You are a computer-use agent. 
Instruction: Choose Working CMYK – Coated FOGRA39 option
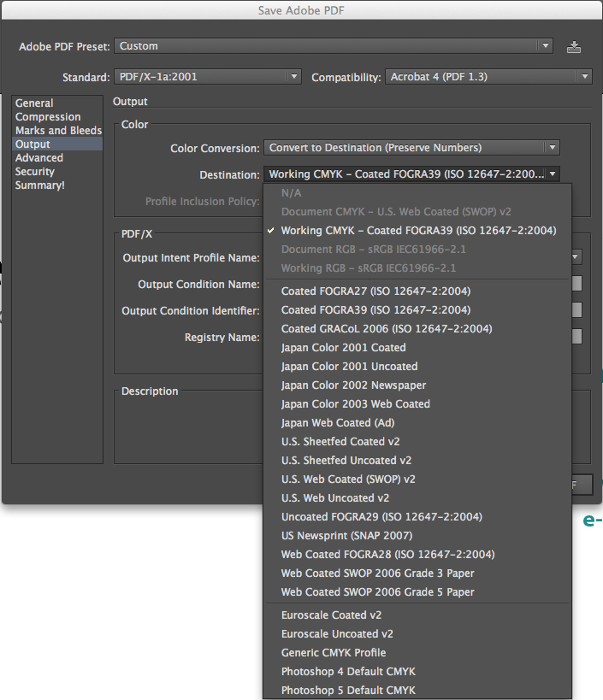[x=417, y=231]
